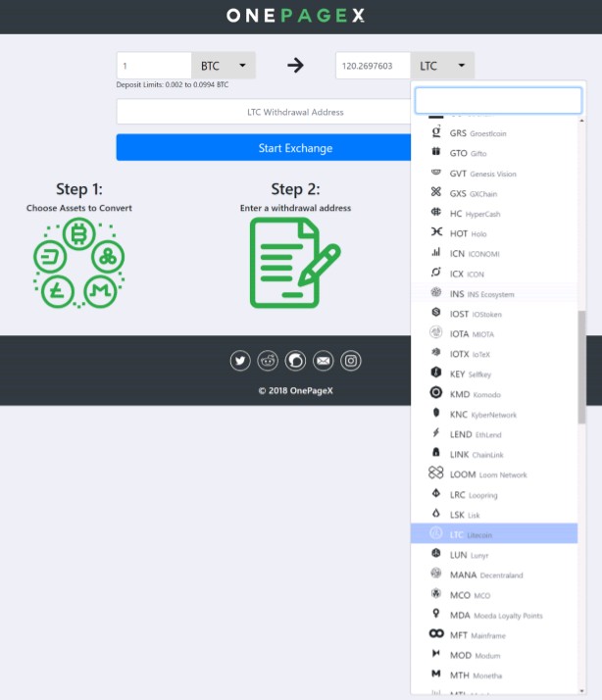The image size is (602, 700).
Task: Click the Selfkey KEY icon
Action: (436, 373)
